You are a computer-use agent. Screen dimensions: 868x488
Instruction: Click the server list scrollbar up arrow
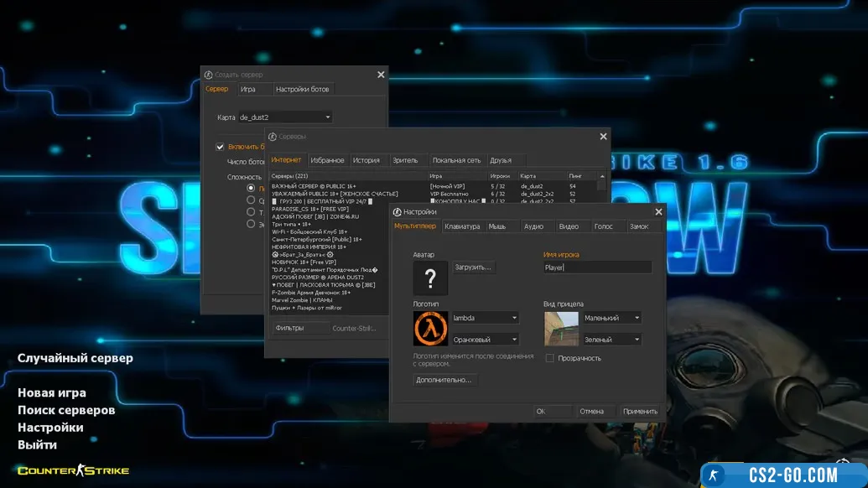[x=600, y=177]
